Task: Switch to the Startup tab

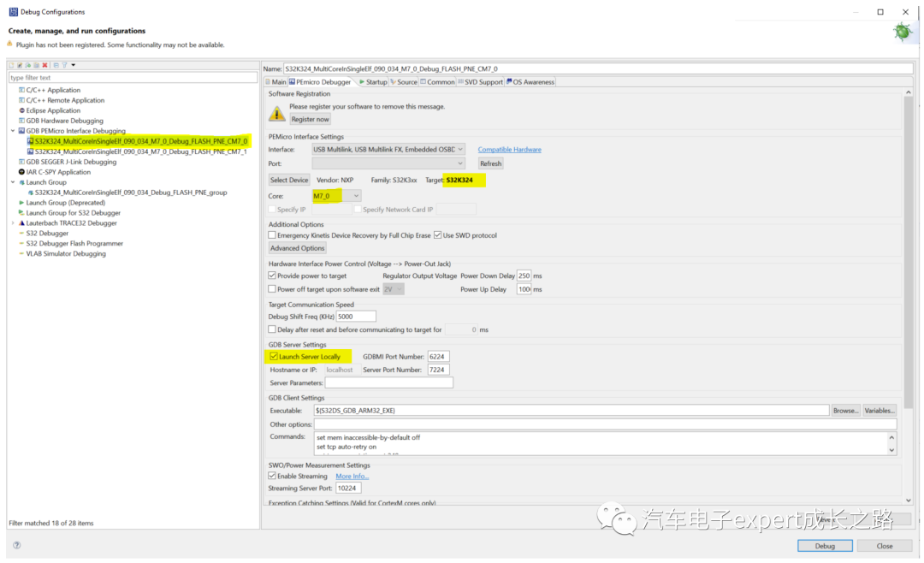Action: [373, 82]
